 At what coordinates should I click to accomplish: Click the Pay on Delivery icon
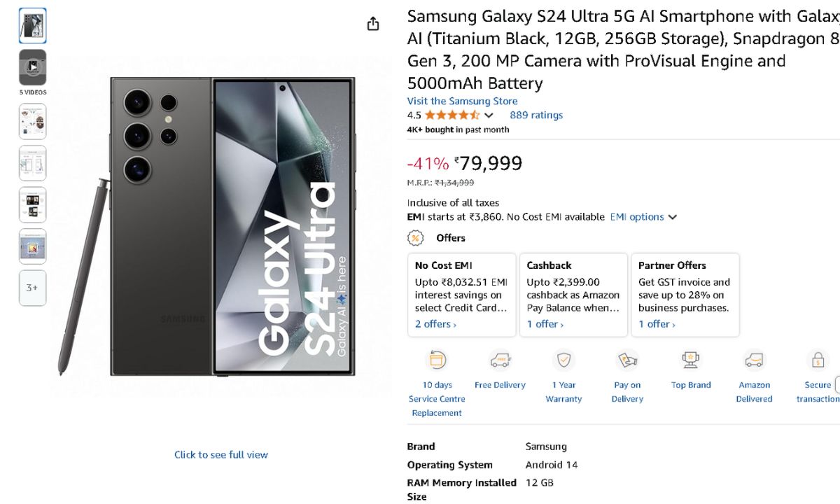627,360
